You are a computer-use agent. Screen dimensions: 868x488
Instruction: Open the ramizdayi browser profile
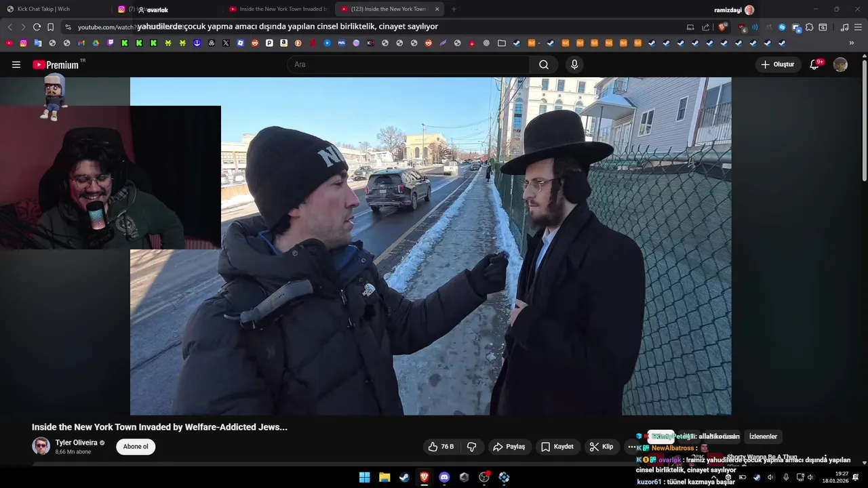click(734, 9)
